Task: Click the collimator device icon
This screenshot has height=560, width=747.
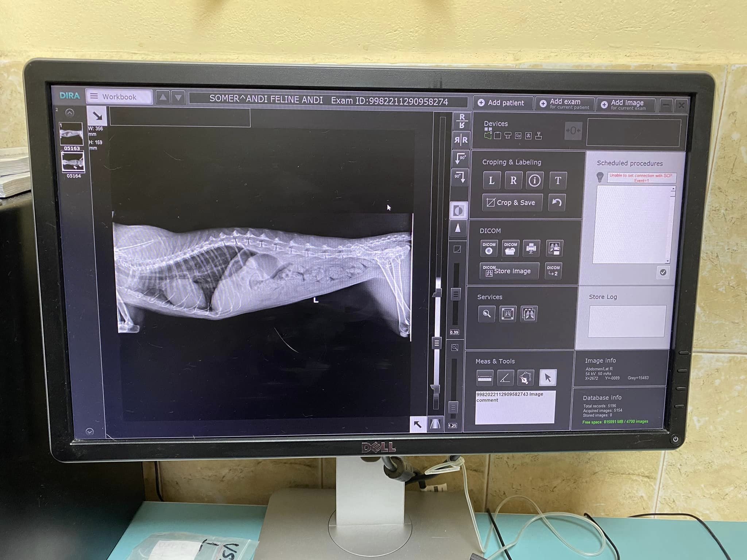Action: (x=508, y=136)
